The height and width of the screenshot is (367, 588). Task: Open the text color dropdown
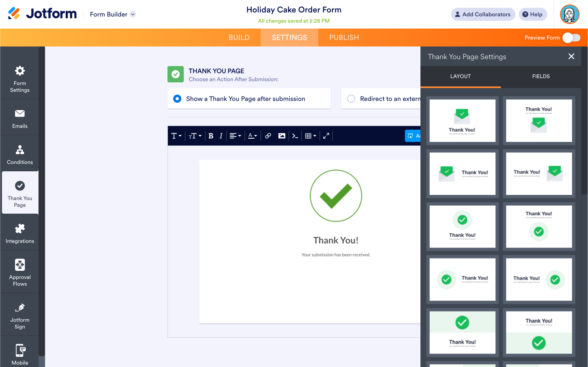[x=253, y=136]
